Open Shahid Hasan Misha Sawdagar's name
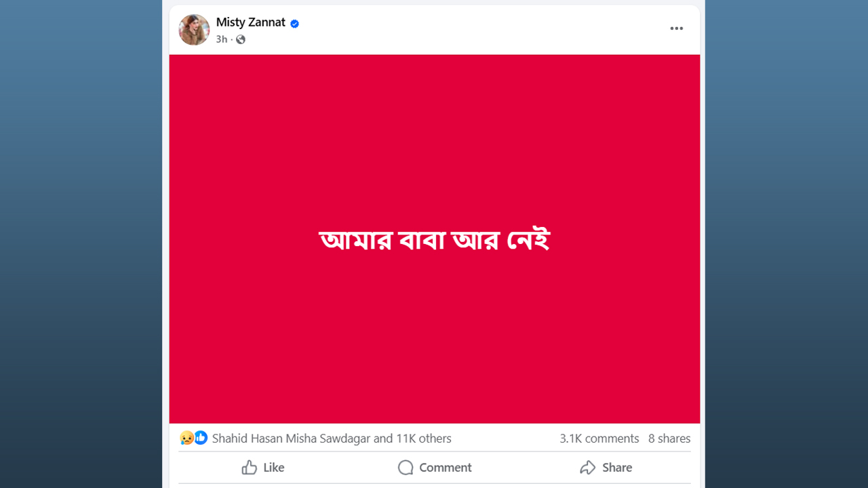Viewport: 868px width, 488px height. pos(291,439)
